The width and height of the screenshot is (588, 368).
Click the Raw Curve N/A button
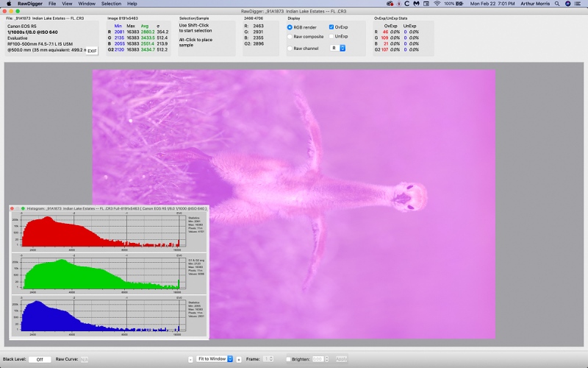click(85, 359)
